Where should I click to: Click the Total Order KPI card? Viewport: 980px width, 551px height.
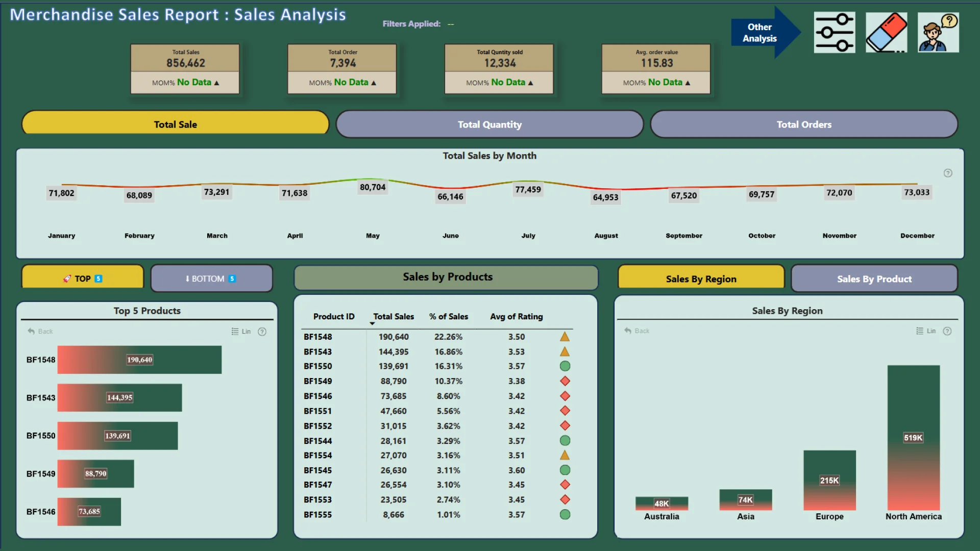coord(342,68)
